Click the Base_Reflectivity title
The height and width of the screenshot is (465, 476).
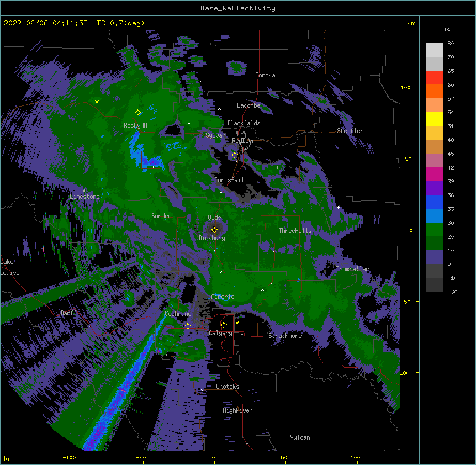click(238, 8)
